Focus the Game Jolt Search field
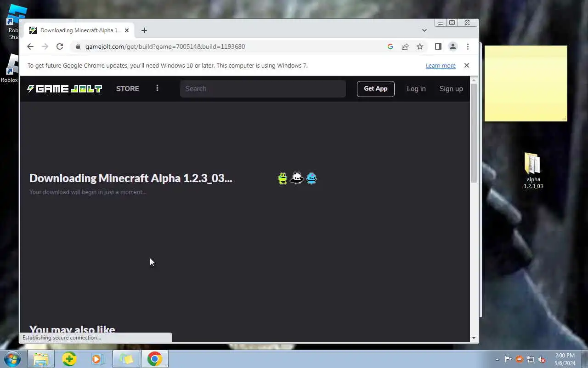The width and height of the screenshot is (588, 368). click(263, 89)
